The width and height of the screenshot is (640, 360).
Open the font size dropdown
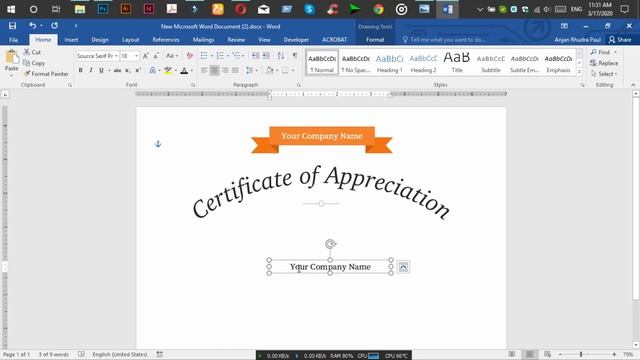136,56
